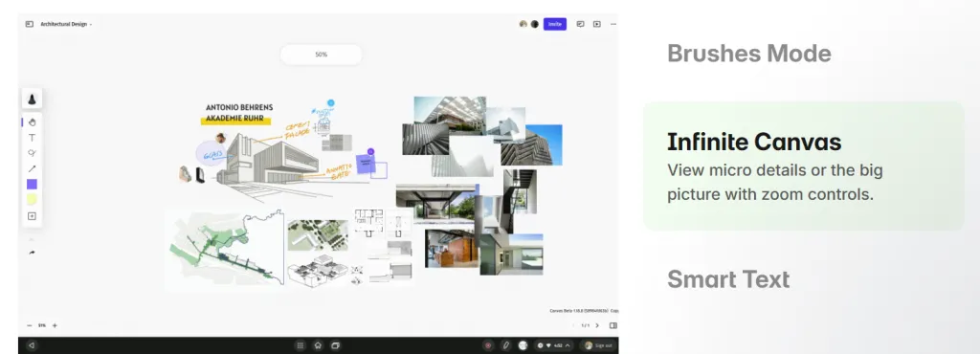Click the Invite button
The image size is (980, 354).
pyautogui.click(x=554, y=24)
